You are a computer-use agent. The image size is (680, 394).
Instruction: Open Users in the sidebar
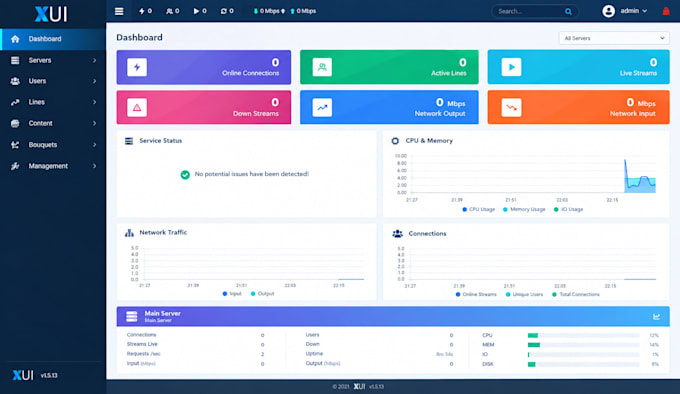click(x=53, y=81)
